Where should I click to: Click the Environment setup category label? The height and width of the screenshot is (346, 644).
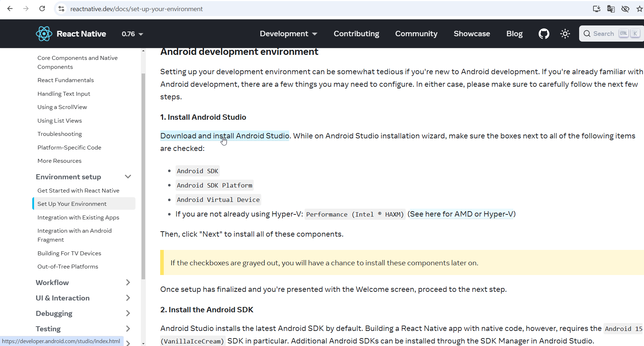click(x=68, y=177)
